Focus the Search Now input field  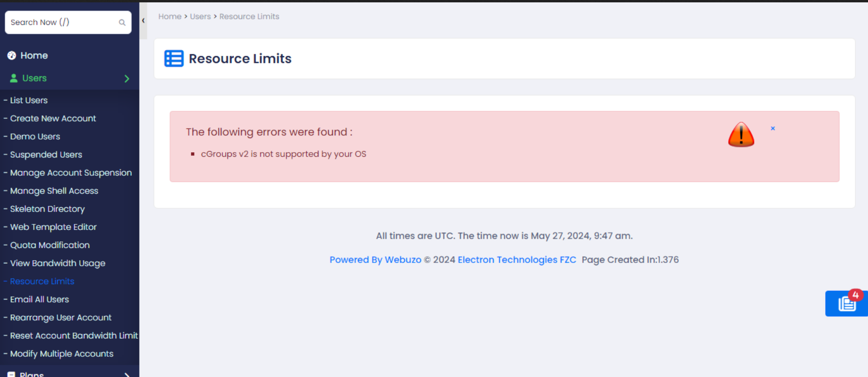pyautogui.click(x=61, y=23)
